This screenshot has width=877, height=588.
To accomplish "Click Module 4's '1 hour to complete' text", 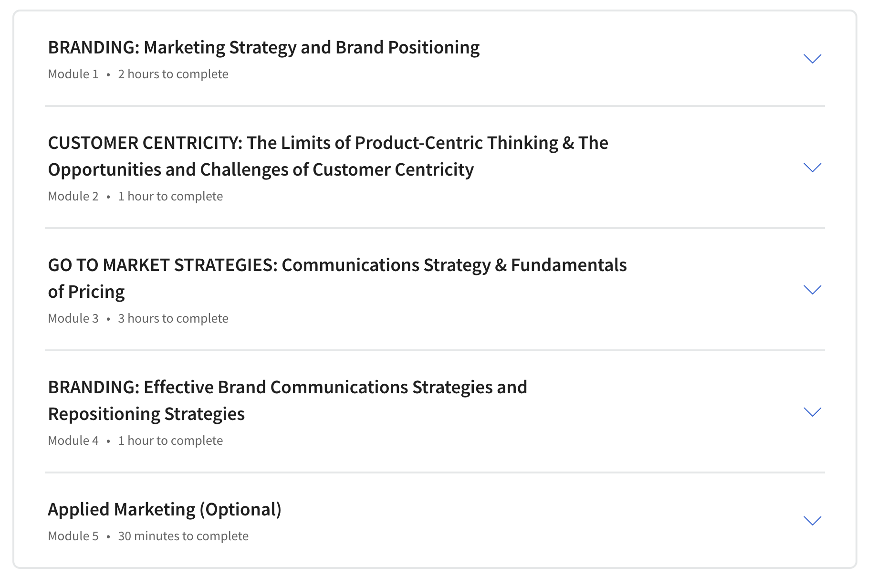I will 170,441.
